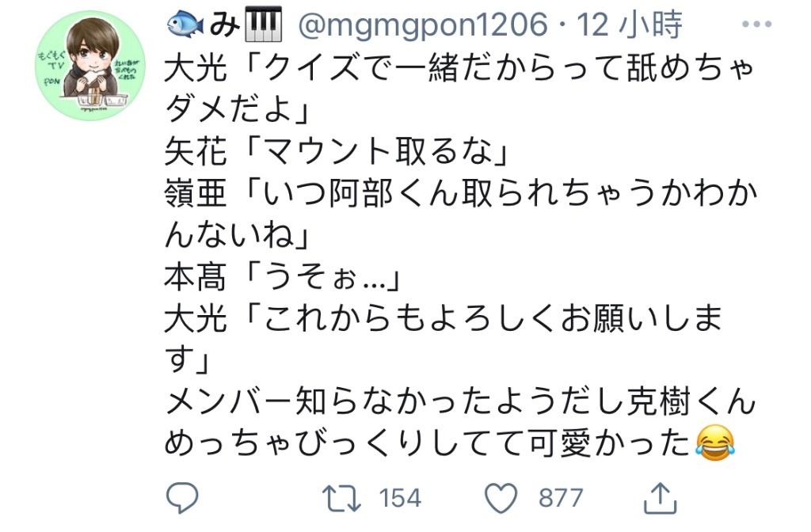Like the tweet with heart icon
Screen dimensions: 811x532
tap(501, 498)
